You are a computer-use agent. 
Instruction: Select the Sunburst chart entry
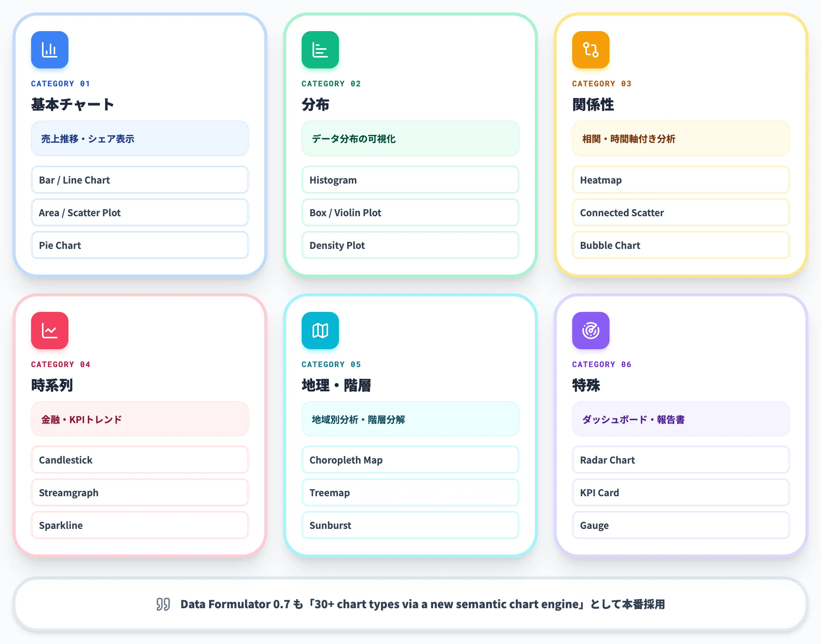pos(410,525)
